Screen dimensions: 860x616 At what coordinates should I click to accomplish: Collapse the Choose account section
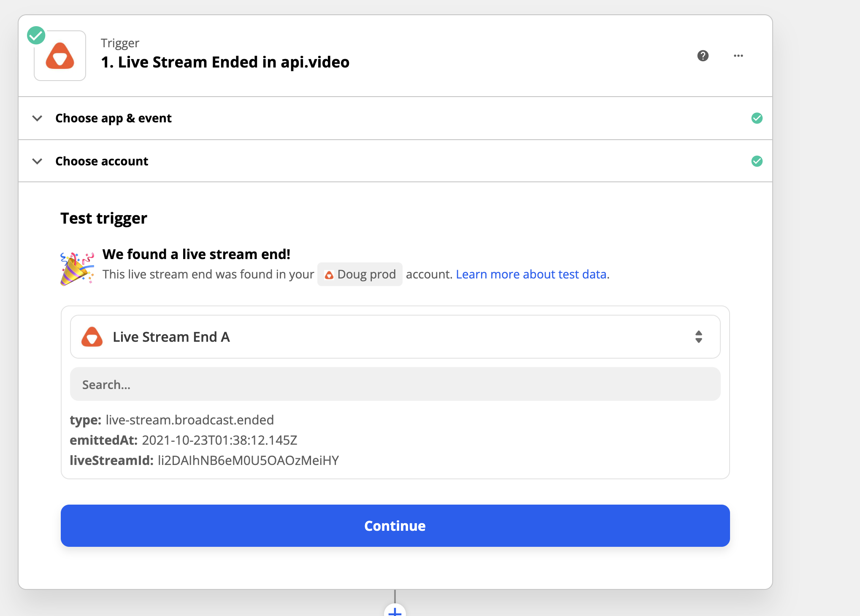click(x=37, y=161)
